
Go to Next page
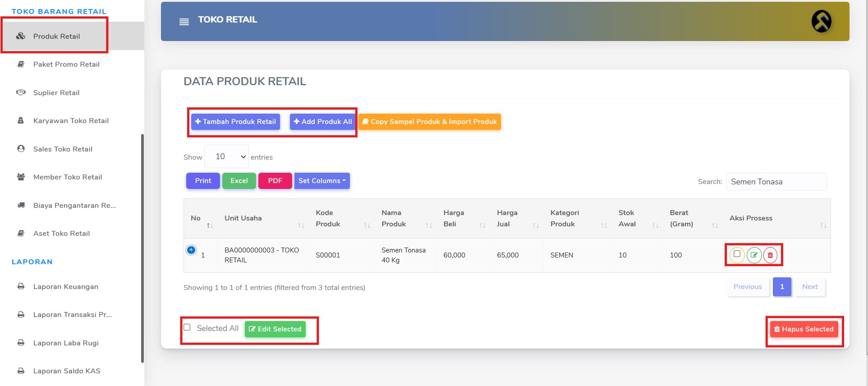(810, 287)
